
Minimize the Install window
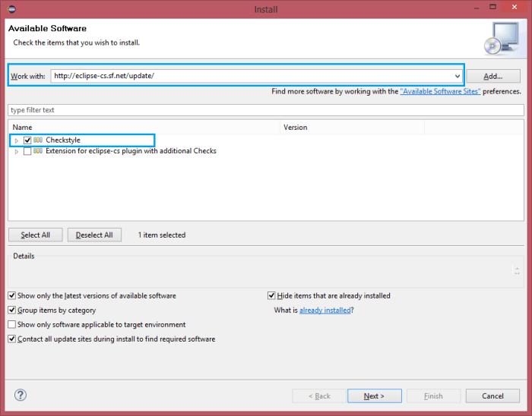(477, 8)
